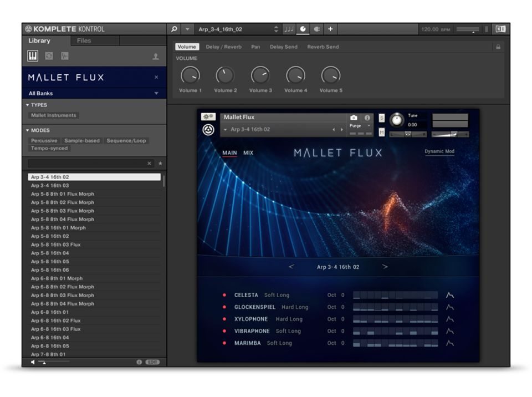Collapse the TYPES section
This screenshot has width=532, height=397.
(28, 105)
